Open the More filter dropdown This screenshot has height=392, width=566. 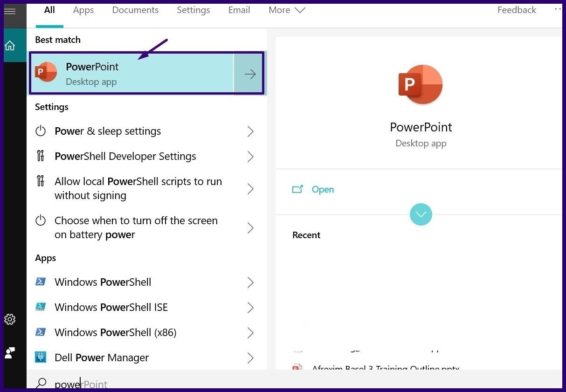coord(287,10)
